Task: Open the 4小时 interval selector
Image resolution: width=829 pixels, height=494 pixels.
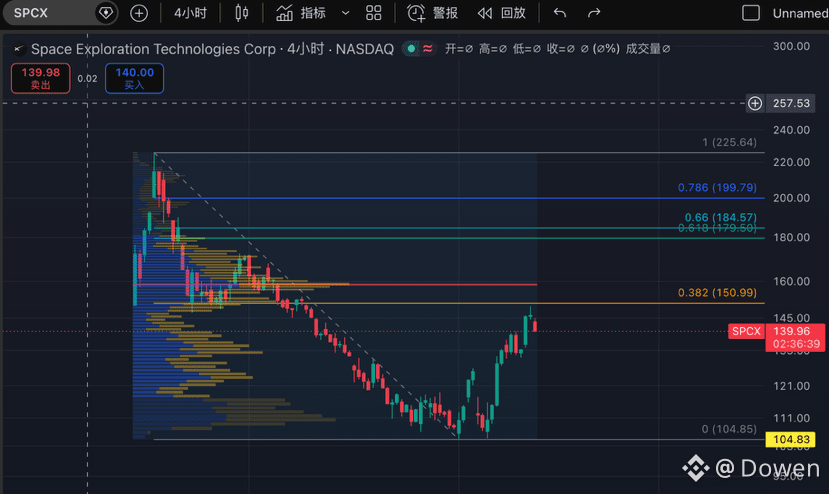Action: click(190, 13)
